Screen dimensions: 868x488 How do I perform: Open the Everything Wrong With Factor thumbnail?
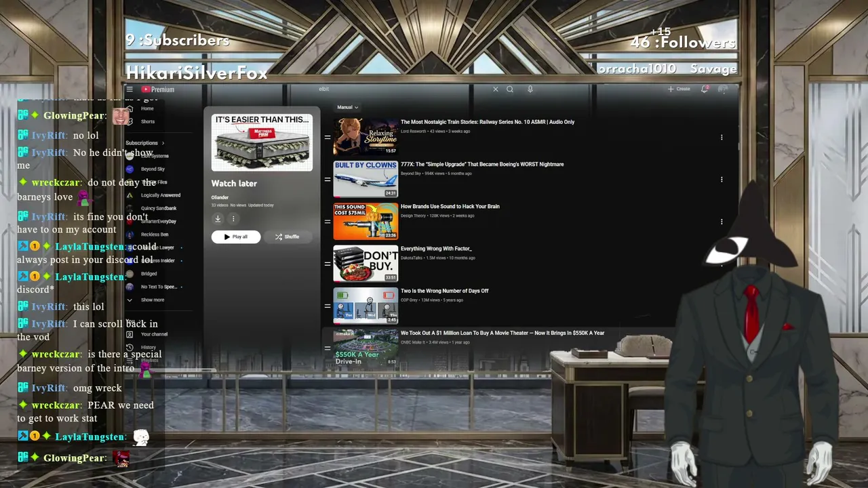(x=366, y=263)
